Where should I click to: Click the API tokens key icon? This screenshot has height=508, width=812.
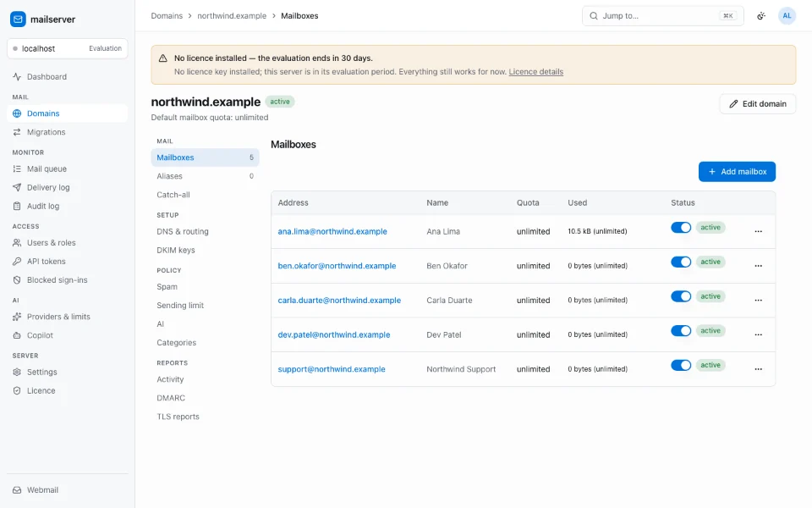coord(17,262)
